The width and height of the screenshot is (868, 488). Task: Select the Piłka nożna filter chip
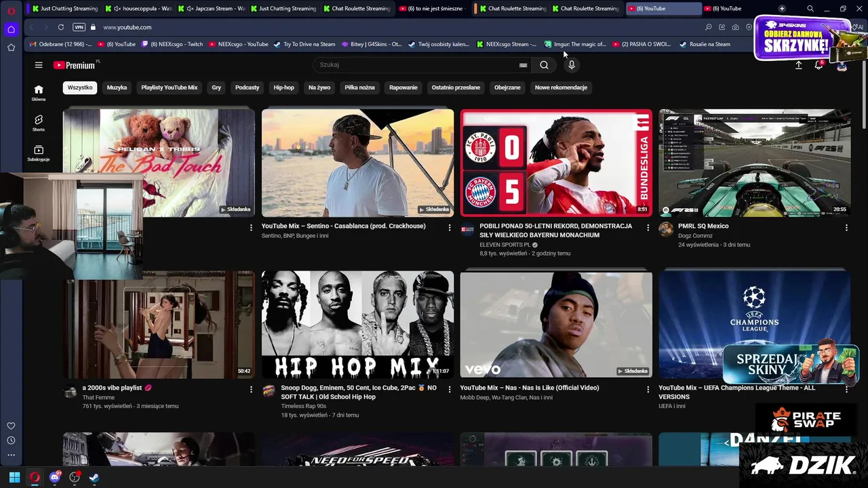point(359,87)
